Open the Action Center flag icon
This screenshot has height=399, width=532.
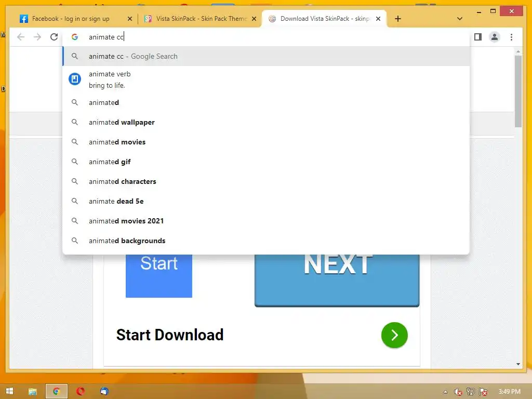click(483, 392)
